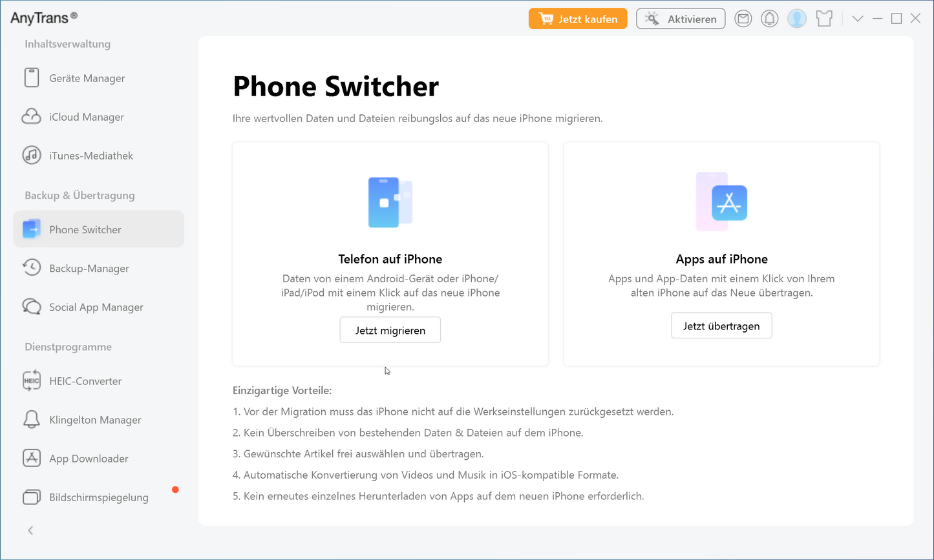The height and width of the screenshot is (560, 934).
Task: Open Social App Manager
Action: pyautogui.click(x=96, y=307)
